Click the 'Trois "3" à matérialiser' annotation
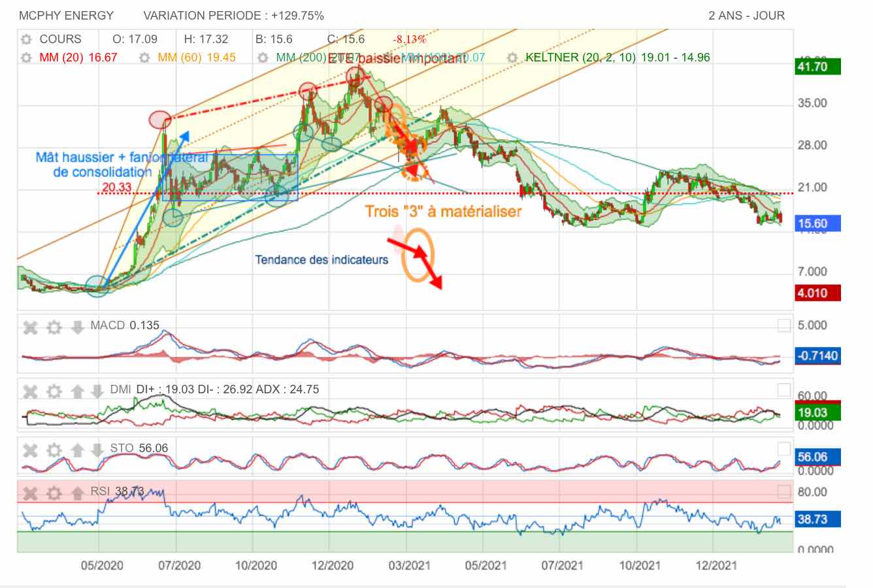The width and height of the screenshot is (873, 588). (x=443, y=211)
